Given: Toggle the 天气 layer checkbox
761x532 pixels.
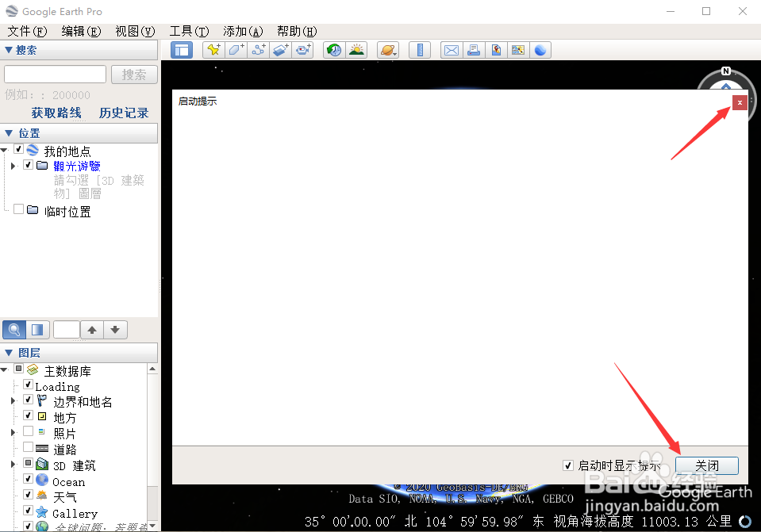Looking at the screenshot, I should (28, 495).
